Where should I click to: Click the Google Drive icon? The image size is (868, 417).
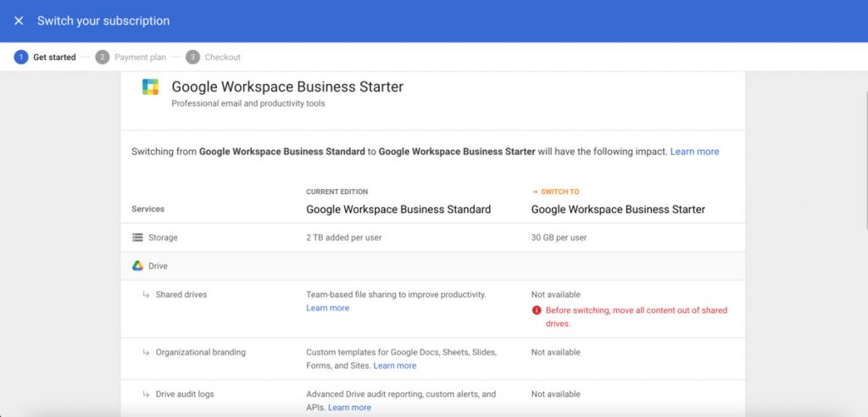(x=137, y=266)
